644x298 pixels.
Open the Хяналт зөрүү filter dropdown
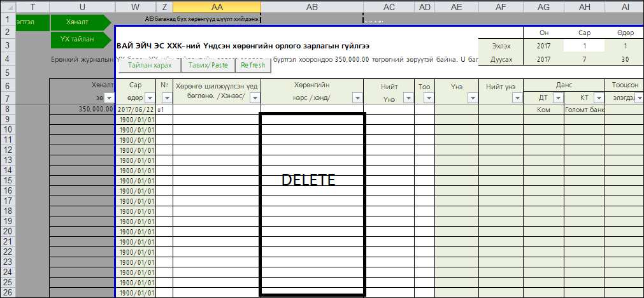(x=108, y=98)
